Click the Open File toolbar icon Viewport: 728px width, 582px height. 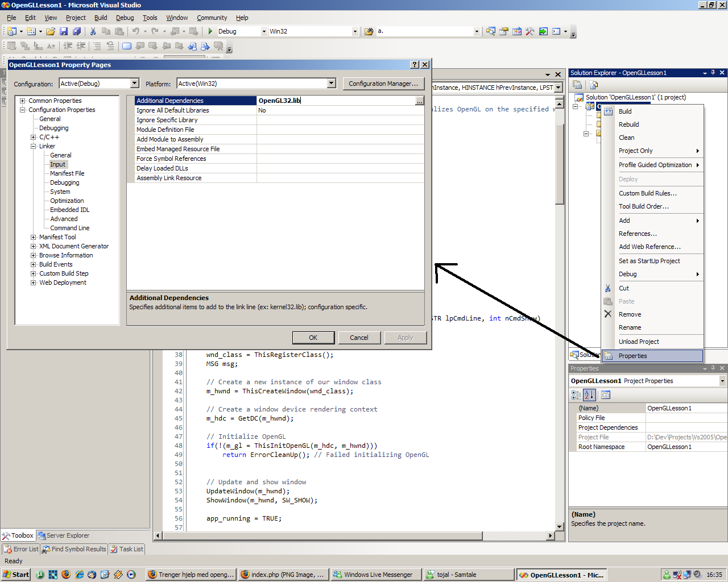[51, 31]
